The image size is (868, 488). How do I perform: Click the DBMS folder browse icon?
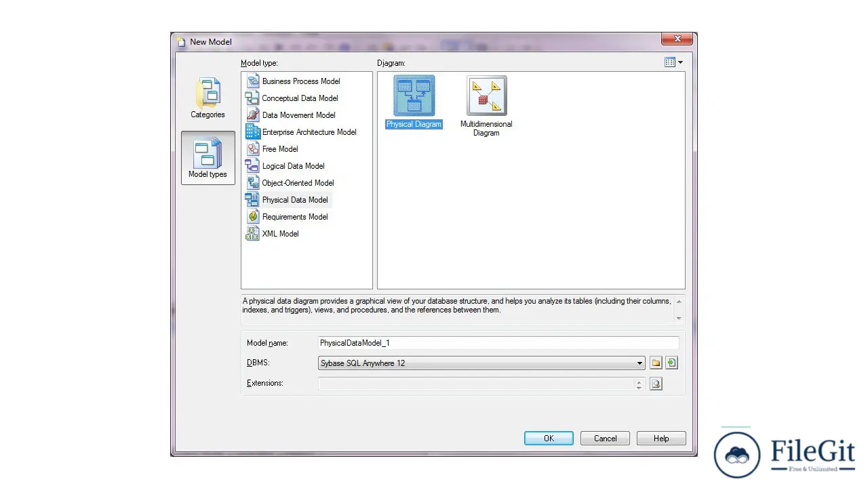pyautogui.click(x=656, y=363)
